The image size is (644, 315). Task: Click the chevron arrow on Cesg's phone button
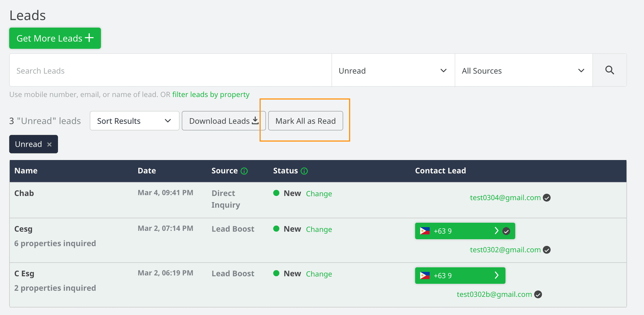point(497,231)
